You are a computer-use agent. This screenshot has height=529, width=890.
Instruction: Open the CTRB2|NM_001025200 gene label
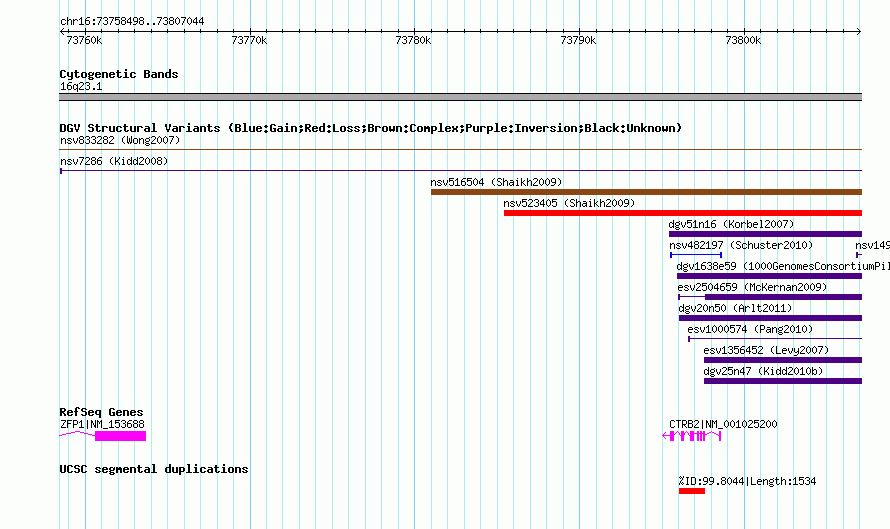pyautogui.click(x=723, y=424)
